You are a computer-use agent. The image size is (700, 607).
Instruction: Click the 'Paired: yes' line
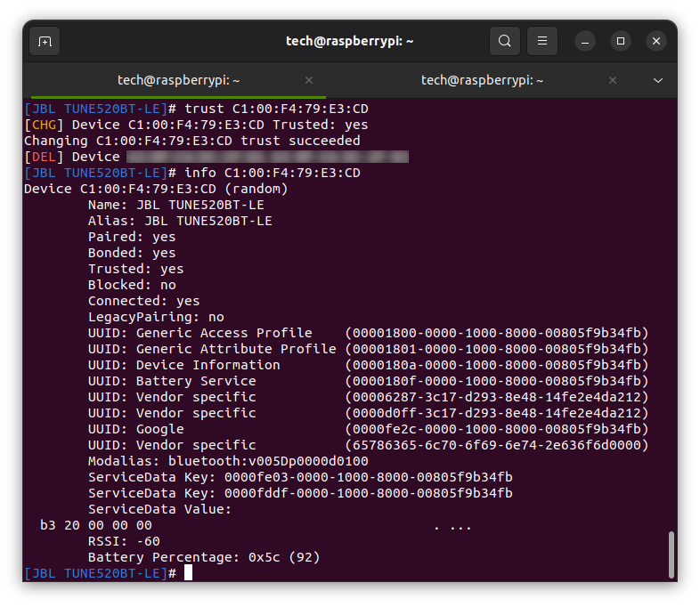(x=132, y=238)
